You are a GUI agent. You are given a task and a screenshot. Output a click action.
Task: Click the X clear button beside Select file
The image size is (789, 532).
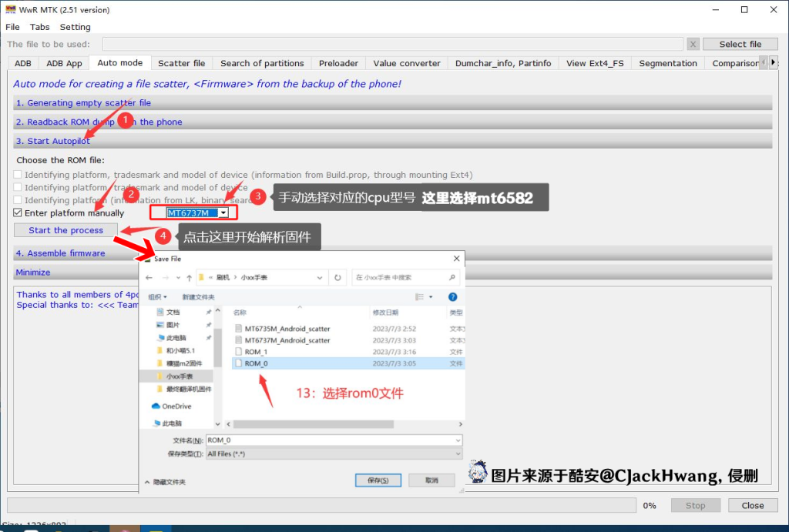coord(693,45)
